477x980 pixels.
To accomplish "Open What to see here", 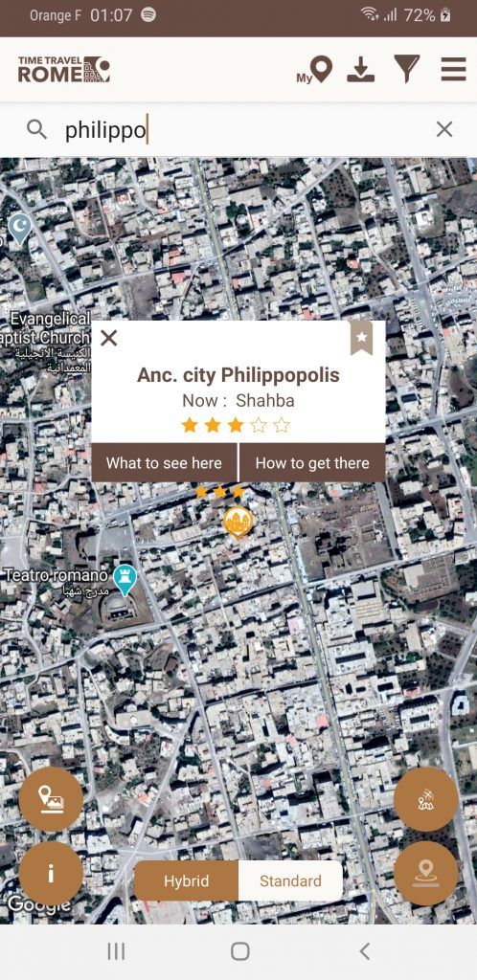I will (x=164, y=463).
